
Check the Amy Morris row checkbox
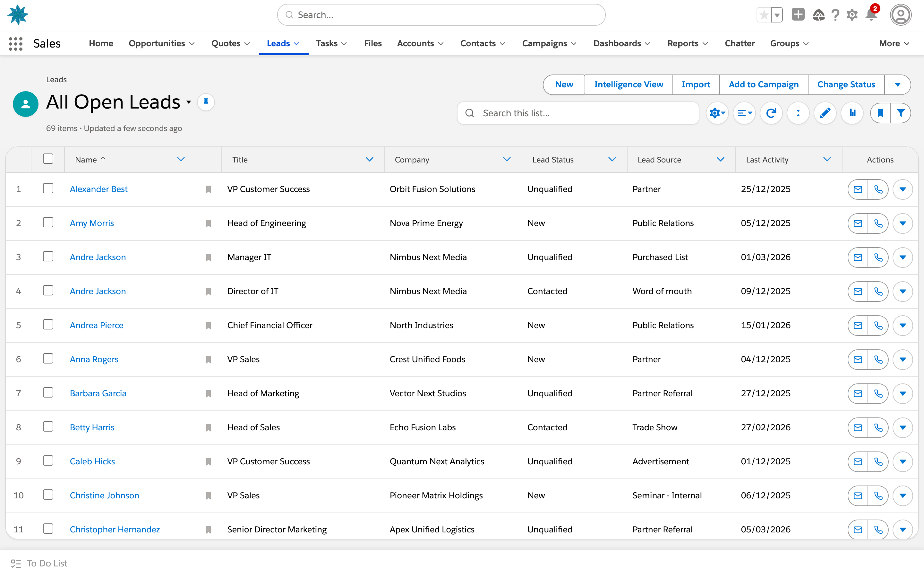pyautogui.click(x=48, y=223)
